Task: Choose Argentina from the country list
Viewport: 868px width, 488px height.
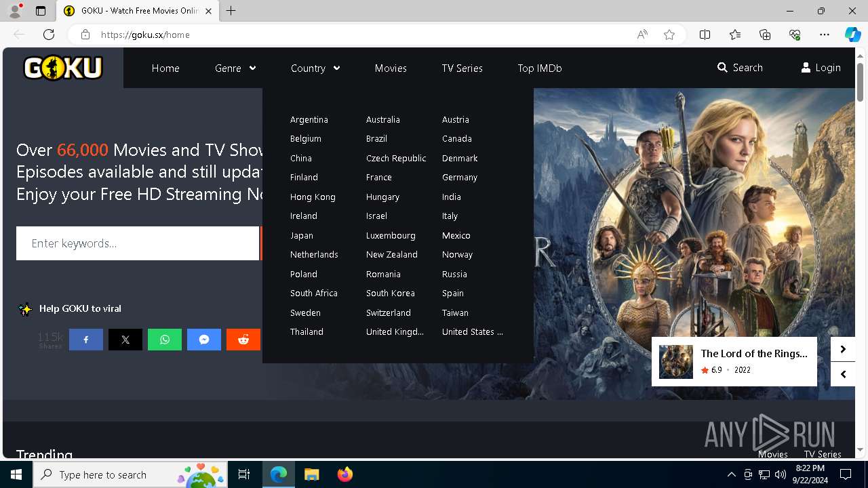Action: (x=309, y=119)
